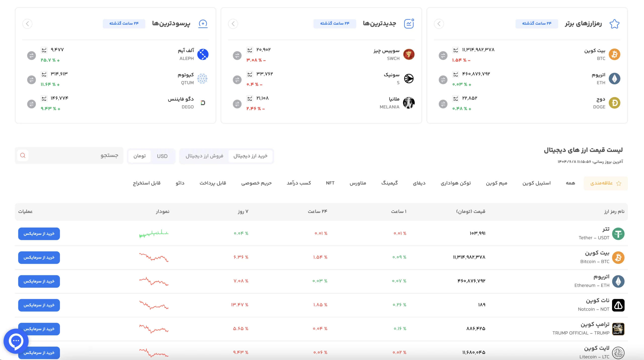Click the search magnifier icon
Screen dimensions: 644x360
tap(23, 156)
